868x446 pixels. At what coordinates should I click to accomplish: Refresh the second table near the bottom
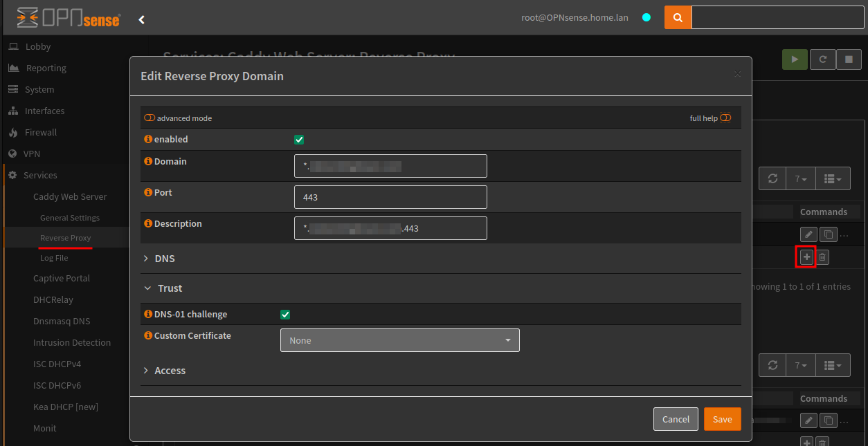(x=772, y=364)
